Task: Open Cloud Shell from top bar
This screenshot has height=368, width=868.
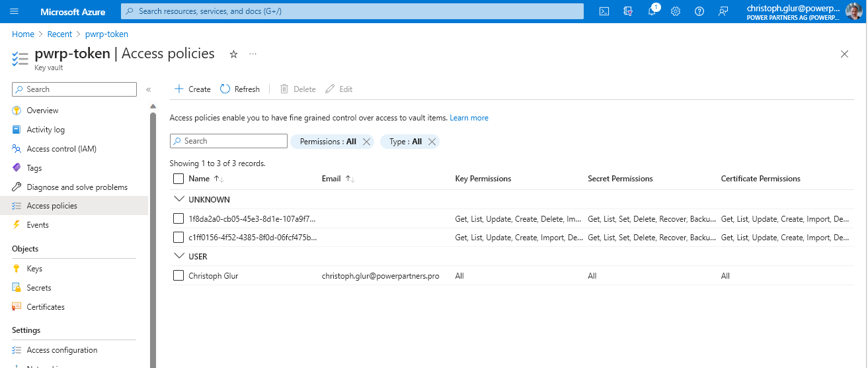Action: pos(604,11)
